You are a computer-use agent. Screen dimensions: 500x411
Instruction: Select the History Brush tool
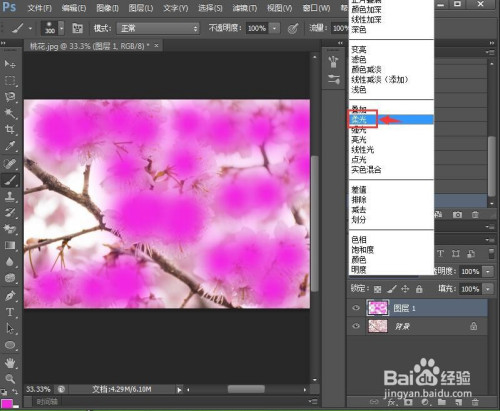click(10, 213)
